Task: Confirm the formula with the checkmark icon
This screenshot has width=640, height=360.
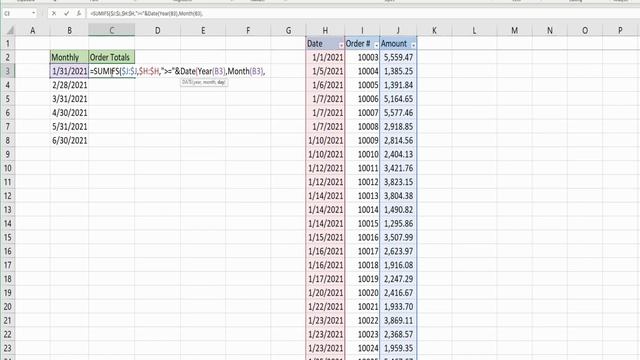Action: 66,13
